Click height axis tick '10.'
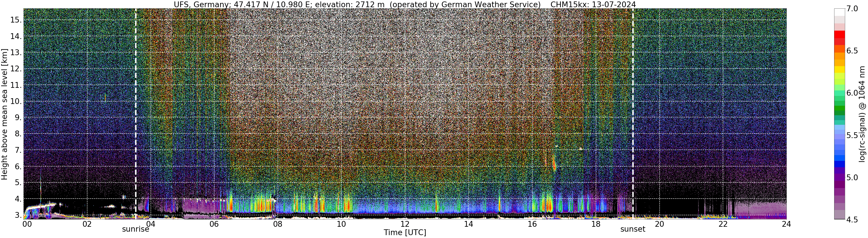The width and height of the screenshot is (868, 238). [16, 101]
